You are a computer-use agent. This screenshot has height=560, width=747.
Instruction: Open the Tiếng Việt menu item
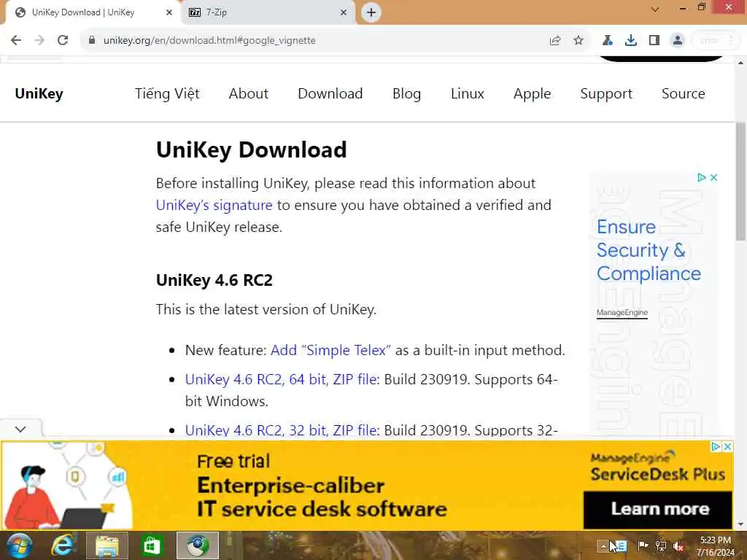pos(167,94)
